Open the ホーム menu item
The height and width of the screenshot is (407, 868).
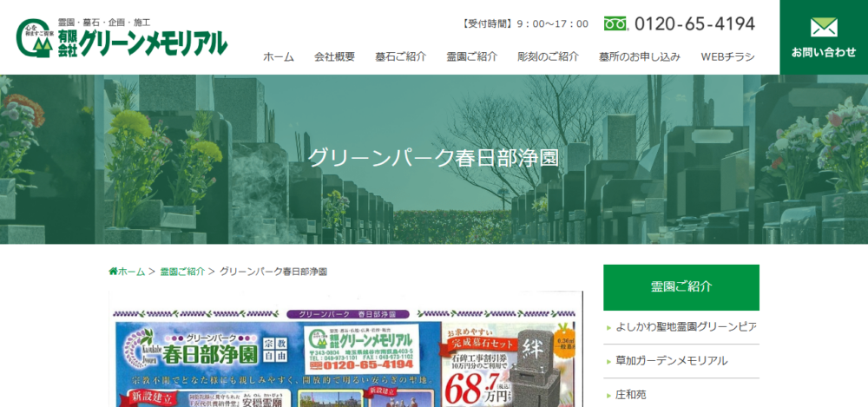279,56
